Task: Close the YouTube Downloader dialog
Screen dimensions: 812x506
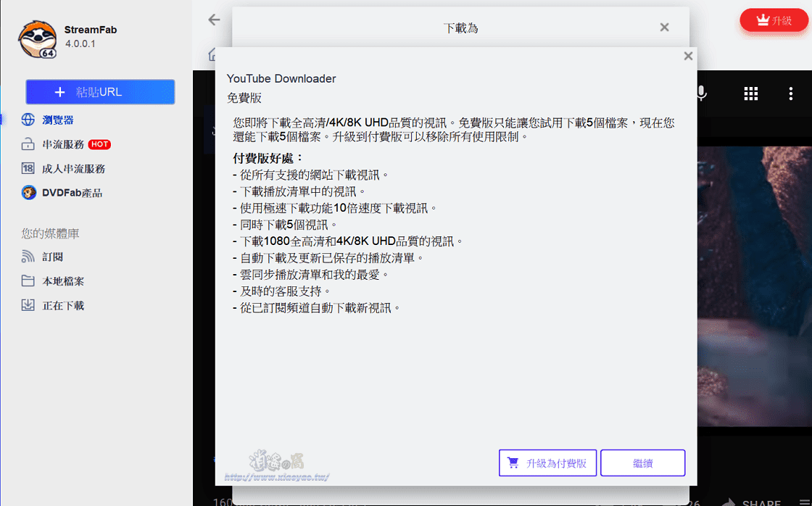Action: [x=687, y=55]
